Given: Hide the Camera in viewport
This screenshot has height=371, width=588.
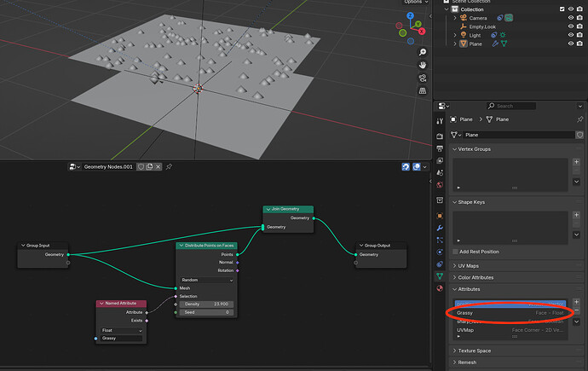Looking at the screenshot, I should click(571, 18).
